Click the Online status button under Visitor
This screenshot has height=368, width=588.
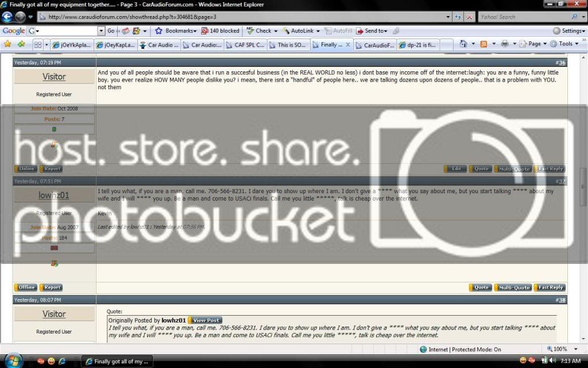[25, 169]
